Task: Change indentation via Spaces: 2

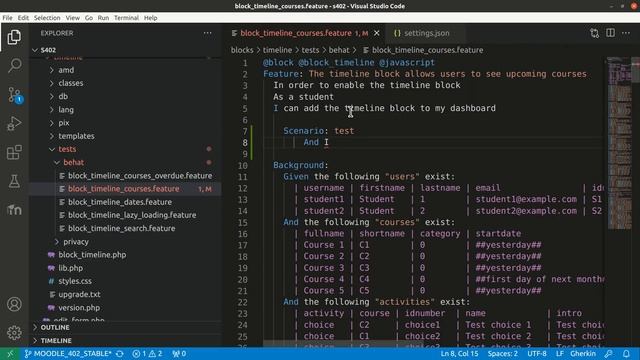Action: 502,353
